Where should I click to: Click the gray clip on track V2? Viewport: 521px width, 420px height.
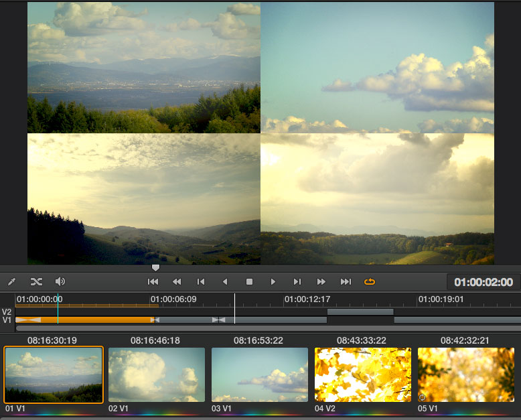pos(360,311)
